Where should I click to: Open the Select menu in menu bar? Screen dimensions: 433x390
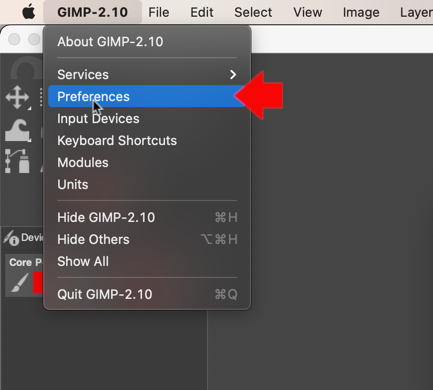coord(253,12)
